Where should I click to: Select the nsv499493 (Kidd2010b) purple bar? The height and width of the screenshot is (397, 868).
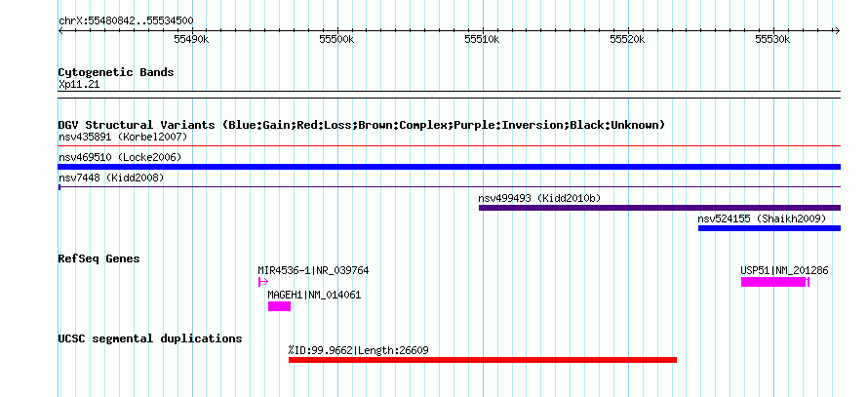[660, 208]
